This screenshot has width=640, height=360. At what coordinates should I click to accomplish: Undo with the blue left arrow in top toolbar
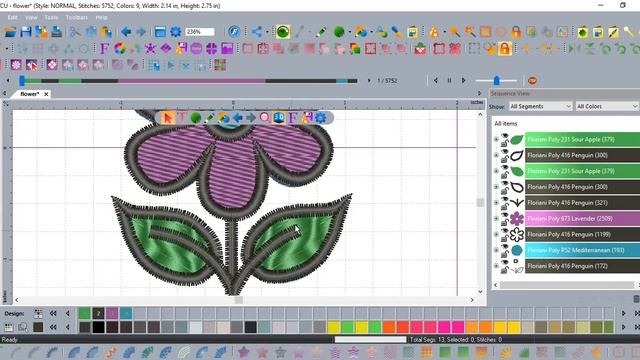coord(126,32)
